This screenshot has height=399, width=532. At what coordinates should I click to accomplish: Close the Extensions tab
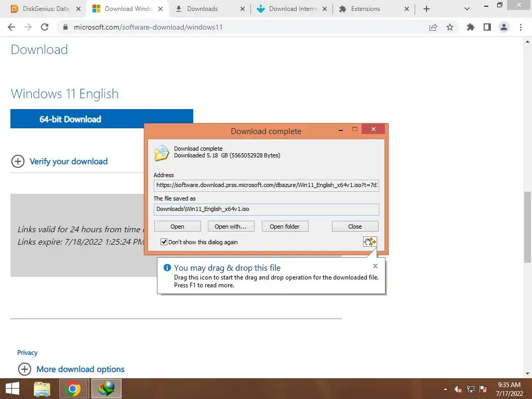point(407,9)
